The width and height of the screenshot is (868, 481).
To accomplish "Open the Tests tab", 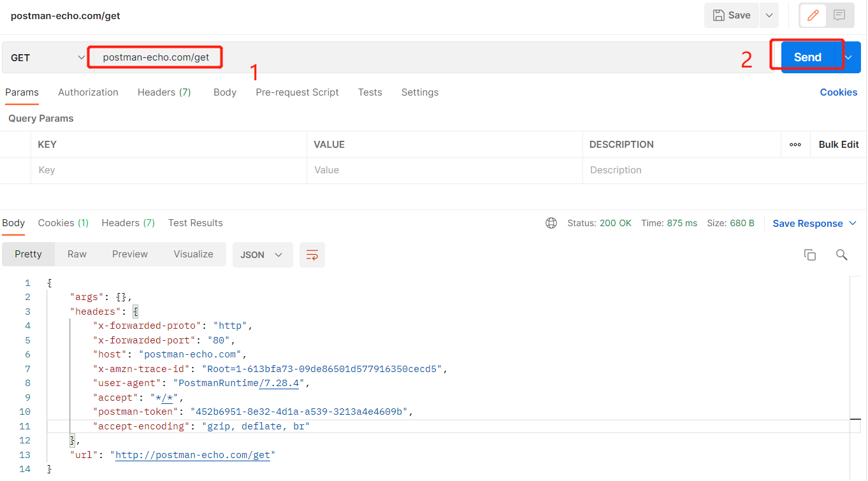I will [x=370, y=92].
